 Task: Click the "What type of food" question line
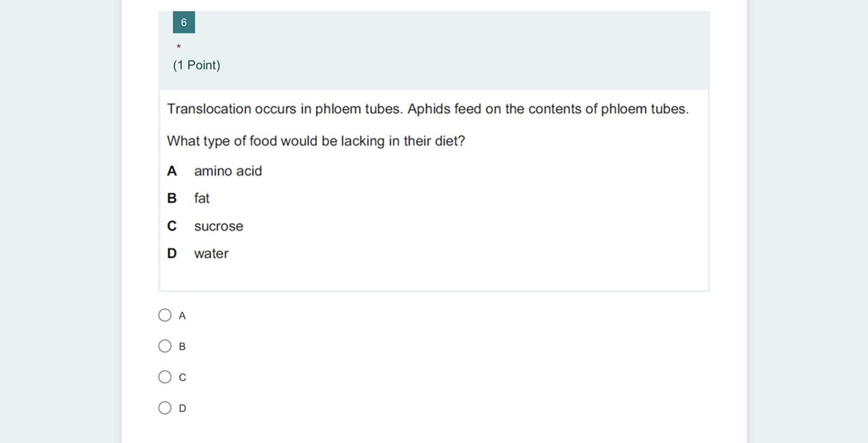tap(316, 141)
